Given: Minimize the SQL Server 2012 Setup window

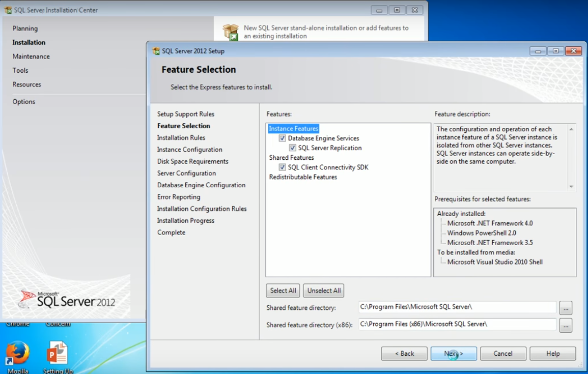Looking at the screenshot, I should coord(538,51).
